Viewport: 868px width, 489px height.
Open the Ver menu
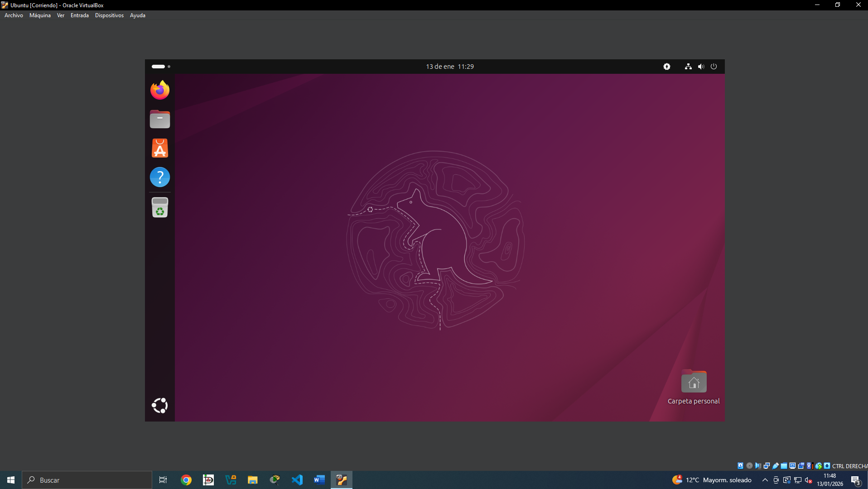pyautogui.click(x=61, y=15)
